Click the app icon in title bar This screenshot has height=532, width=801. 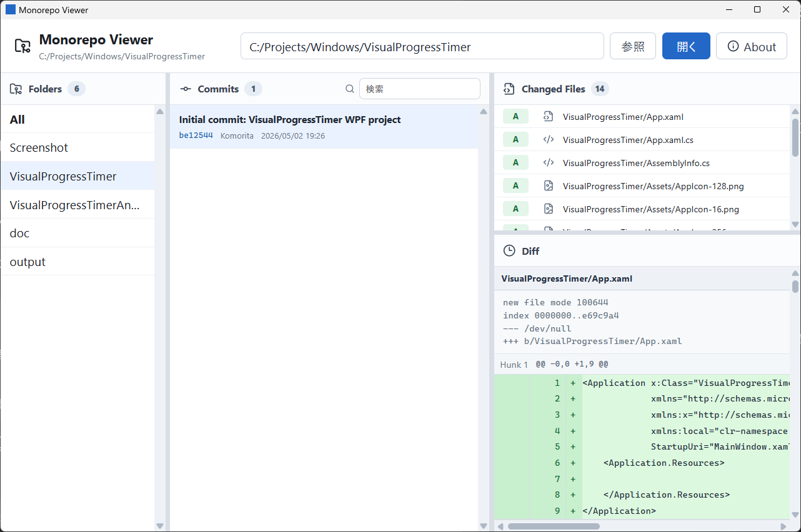click(11, 9)
